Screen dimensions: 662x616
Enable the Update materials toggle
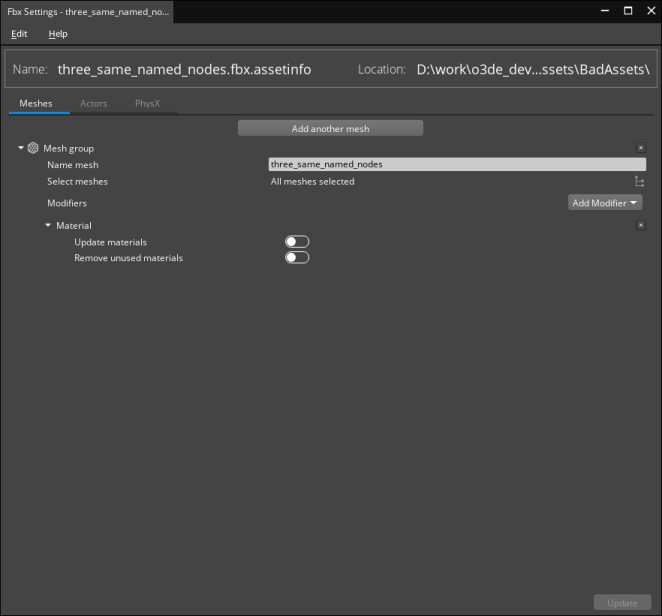pyautogui.click(x=297, y=242)
